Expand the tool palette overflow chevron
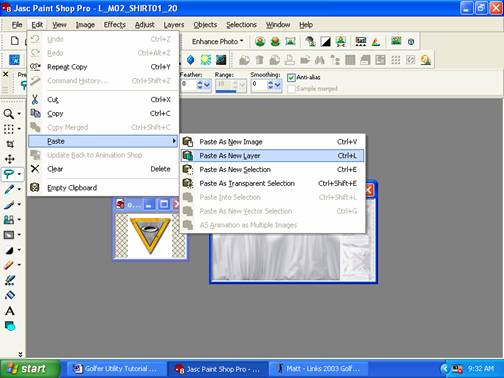Image resolution: width=504 pixels, height=378 pixels. click(x=20, y=354)
